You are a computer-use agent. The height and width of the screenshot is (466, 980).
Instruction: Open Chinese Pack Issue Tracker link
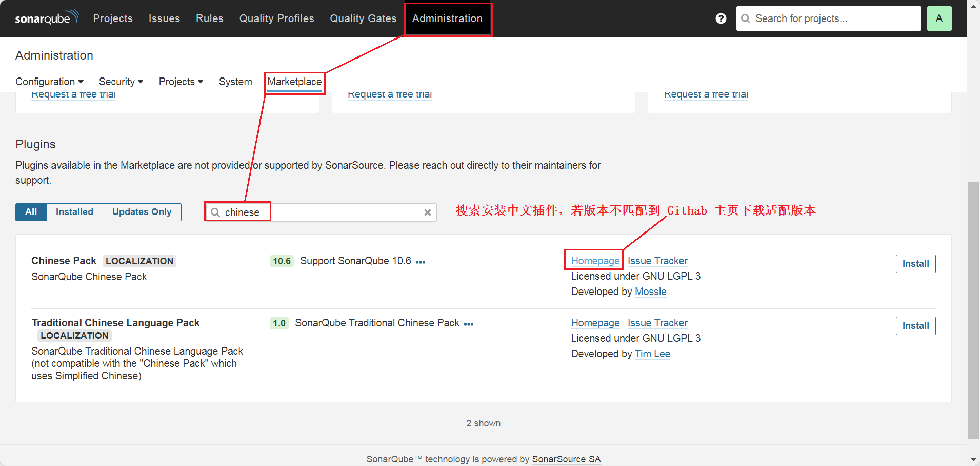657,261
